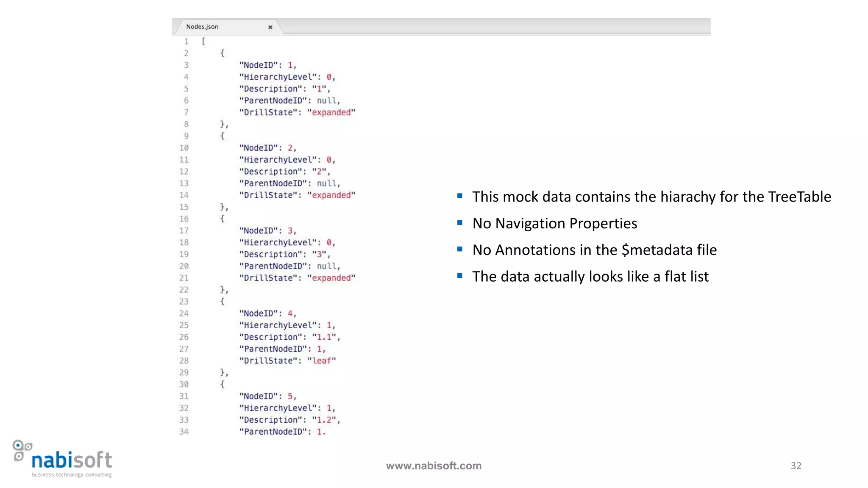The image size is (868, 488).
Task: Click line number 23 in the gutter
Action: click(x=184, y=302)
